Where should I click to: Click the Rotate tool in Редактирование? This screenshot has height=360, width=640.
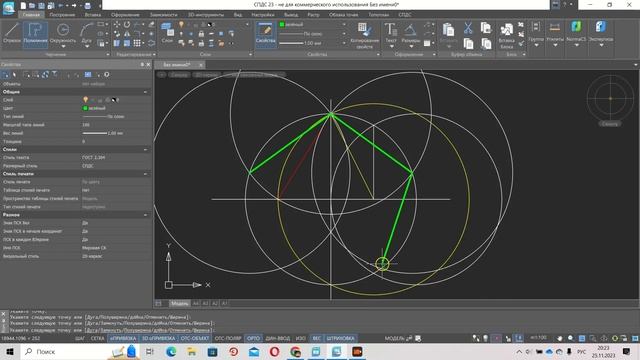coord(127,24)
